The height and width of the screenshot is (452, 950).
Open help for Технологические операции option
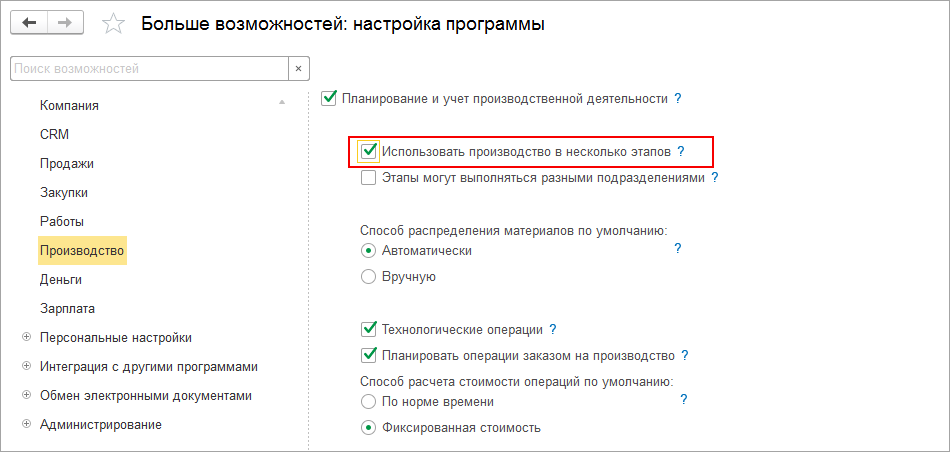click(x=553, y=329)
